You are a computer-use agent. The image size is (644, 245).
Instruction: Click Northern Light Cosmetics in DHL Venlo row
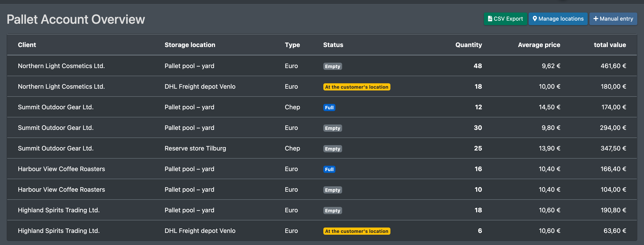[61, 87]
